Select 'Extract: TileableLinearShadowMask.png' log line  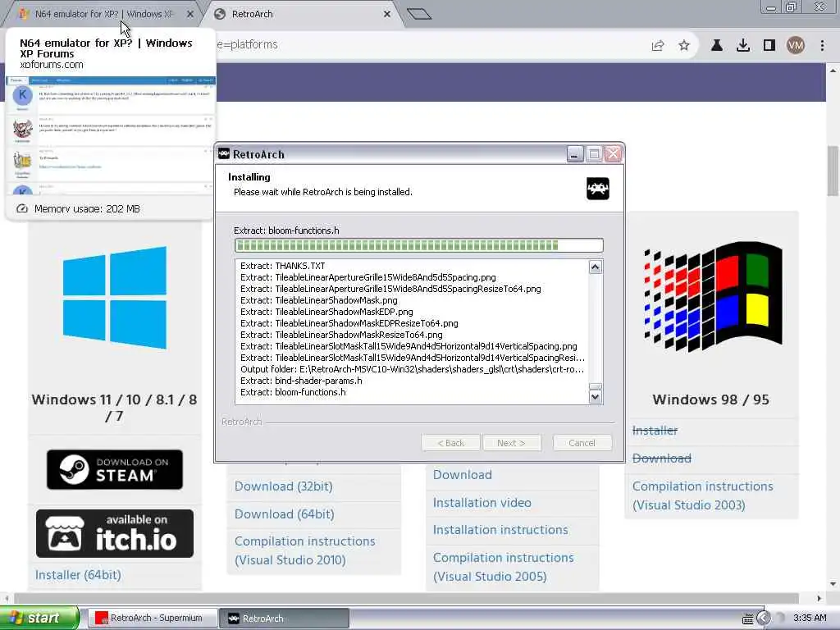pyautogui.click(x=319, y=300)
